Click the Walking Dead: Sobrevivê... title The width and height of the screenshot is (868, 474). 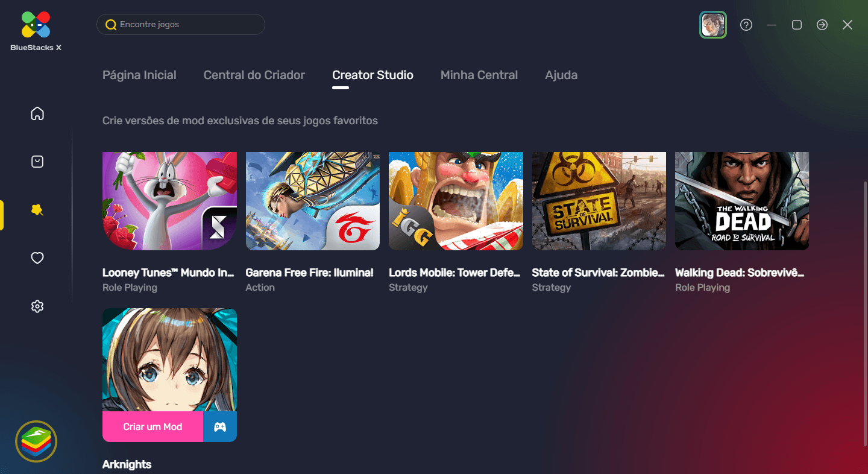pos(740,273)
